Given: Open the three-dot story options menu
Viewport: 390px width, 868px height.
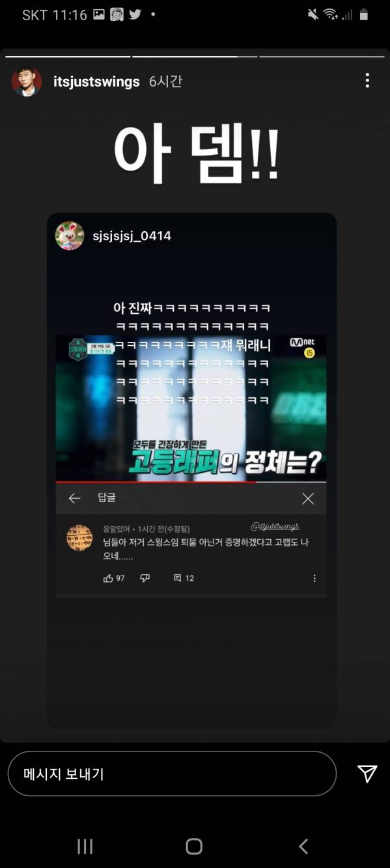Looking at the screenshot, I should coord(367,81).
